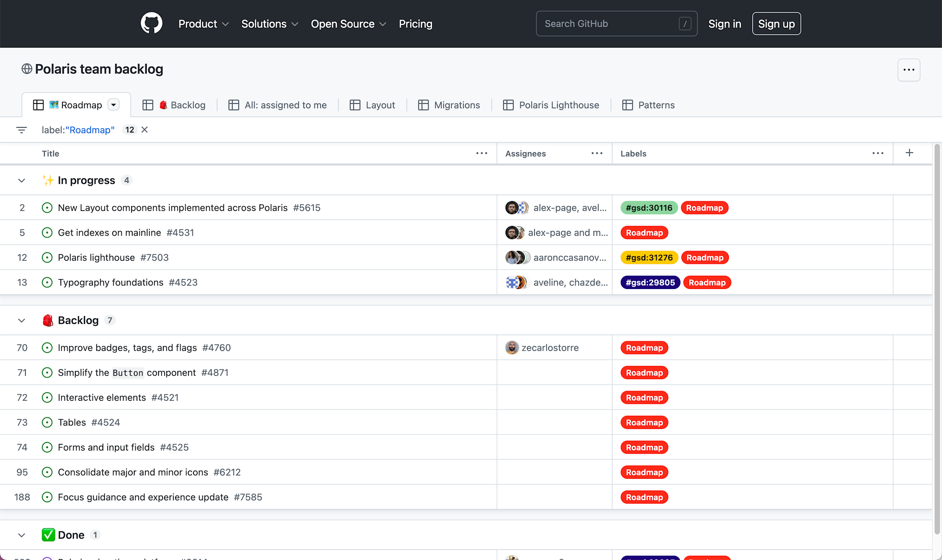Click the 'Sign up' button
942x560 pixels.
(776, 24)
